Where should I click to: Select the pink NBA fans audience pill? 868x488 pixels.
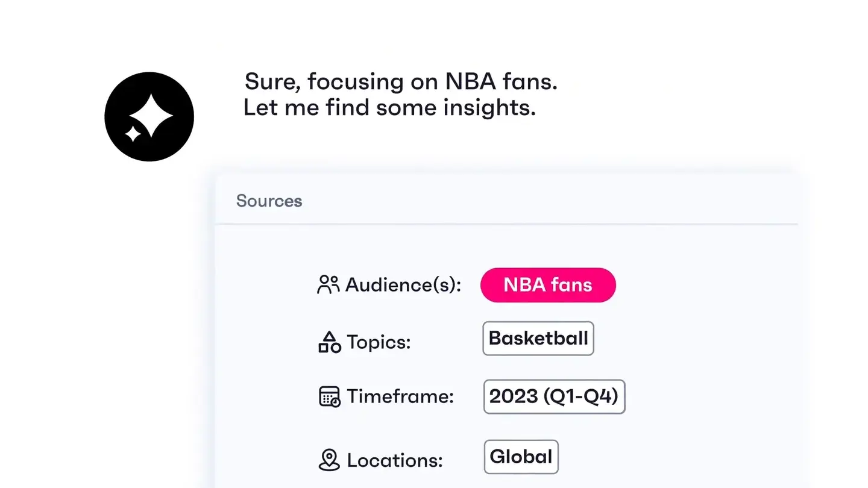click(x=548, y=285)
